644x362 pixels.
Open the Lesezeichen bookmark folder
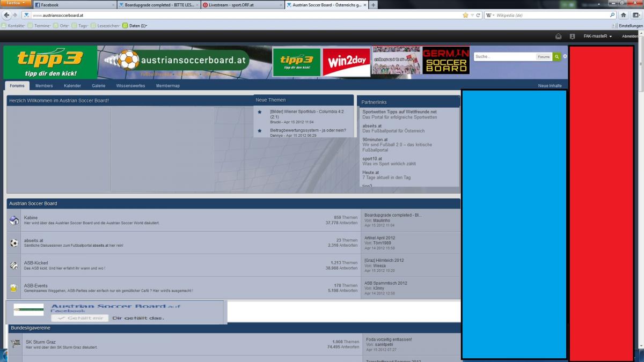click(106, 25)
